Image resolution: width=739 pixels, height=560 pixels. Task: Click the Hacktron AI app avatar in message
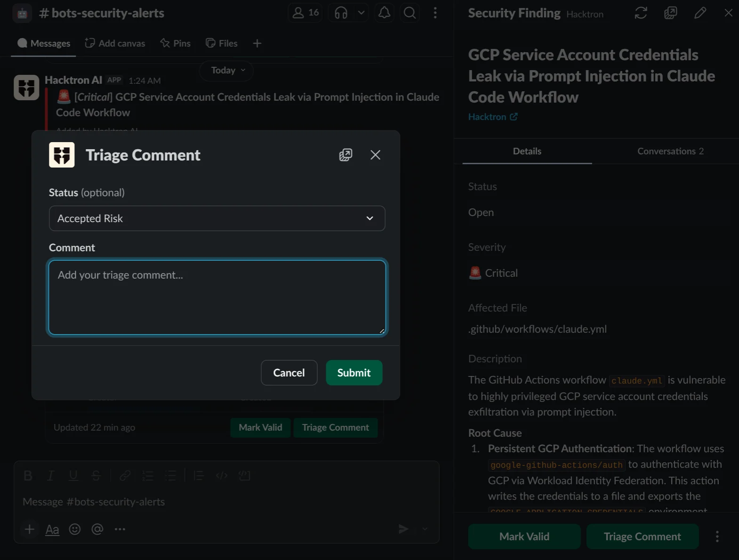26,88
